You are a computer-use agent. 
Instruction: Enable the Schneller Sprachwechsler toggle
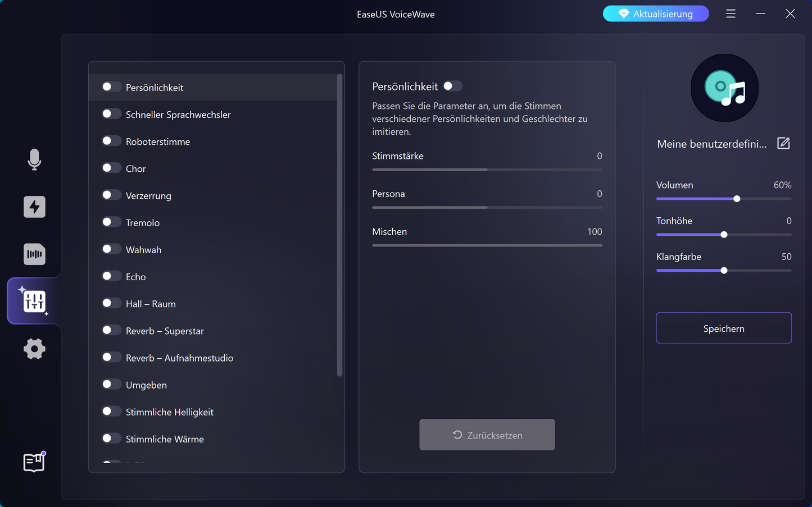[x=111, y=113]
